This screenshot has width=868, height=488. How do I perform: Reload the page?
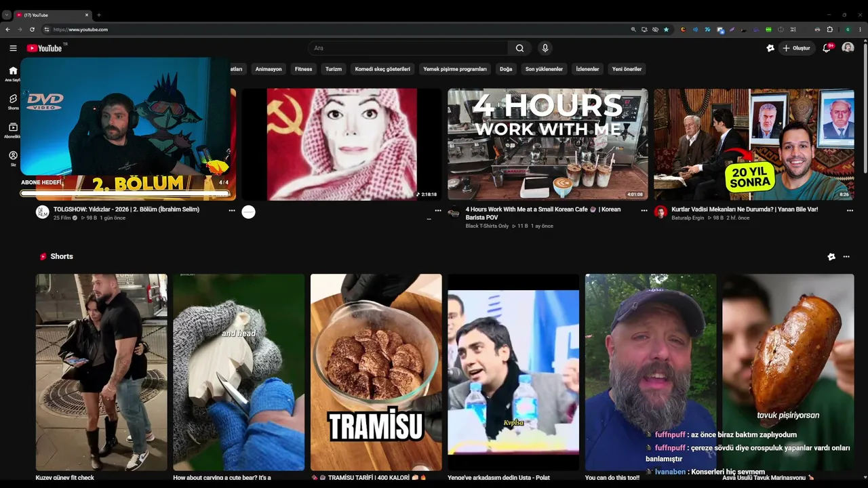click(32, 30)
